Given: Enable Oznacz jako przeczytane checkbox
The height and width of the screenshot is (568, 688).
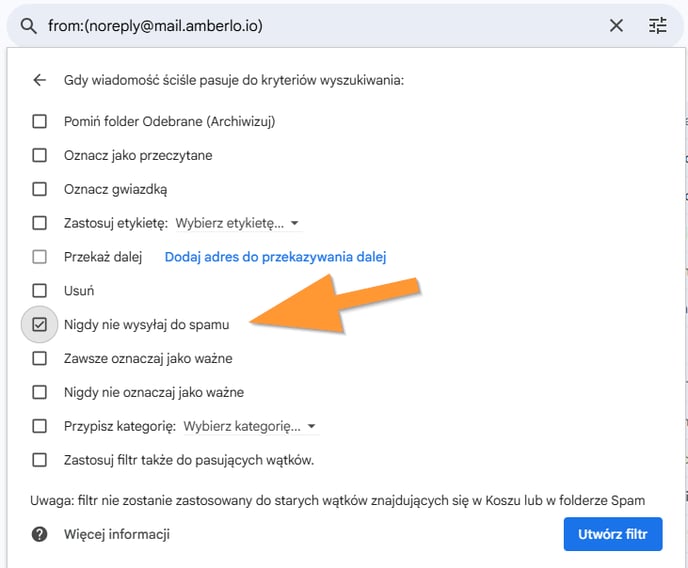Looking at the screenshot, I should point(39,155).
